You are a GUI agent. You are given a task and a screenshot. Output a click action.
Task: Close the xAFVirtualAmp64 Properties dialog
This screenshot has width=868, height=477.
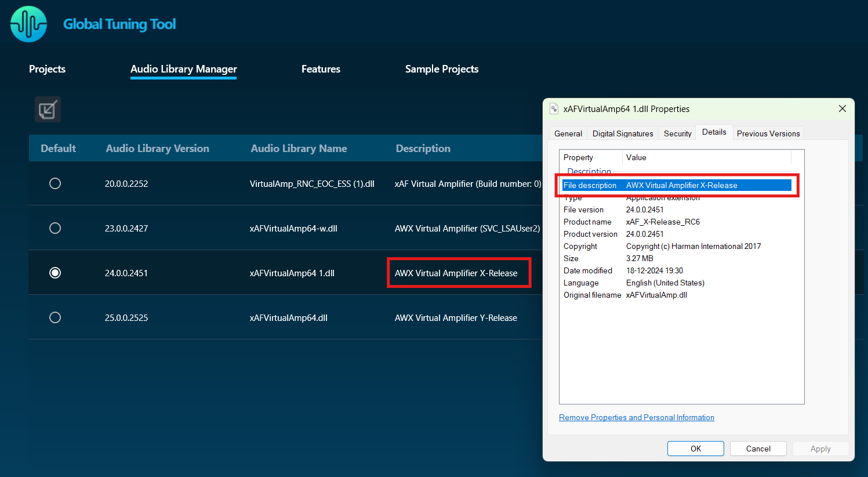842,109
